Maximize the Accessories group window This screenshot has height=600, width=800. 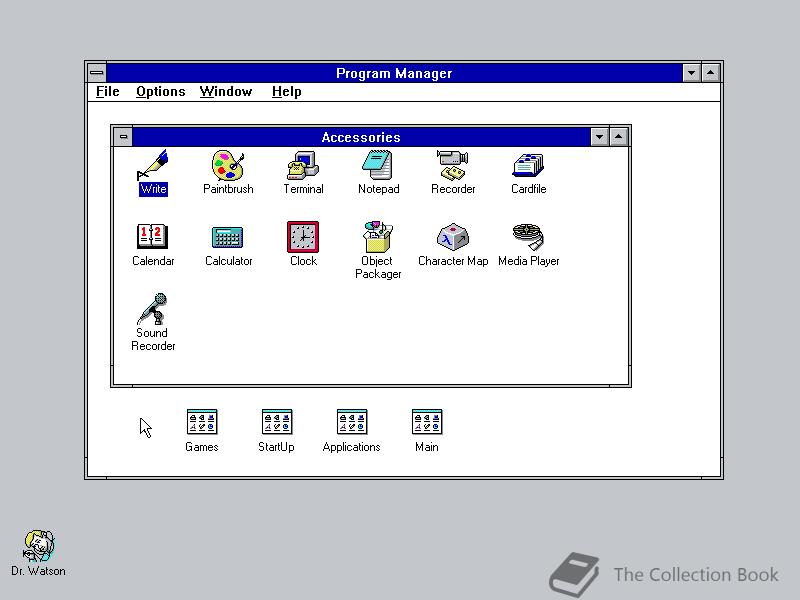618,137
